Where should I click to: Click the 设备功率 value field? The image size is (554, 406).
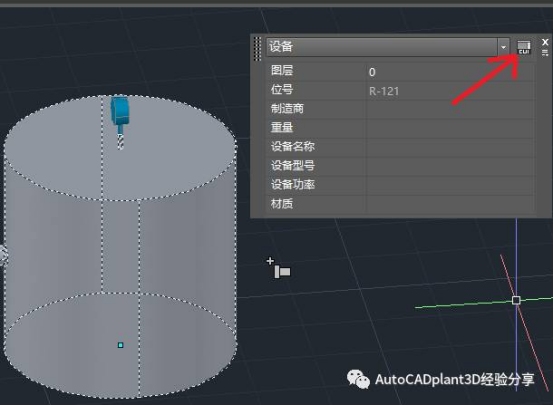(450, 186)
